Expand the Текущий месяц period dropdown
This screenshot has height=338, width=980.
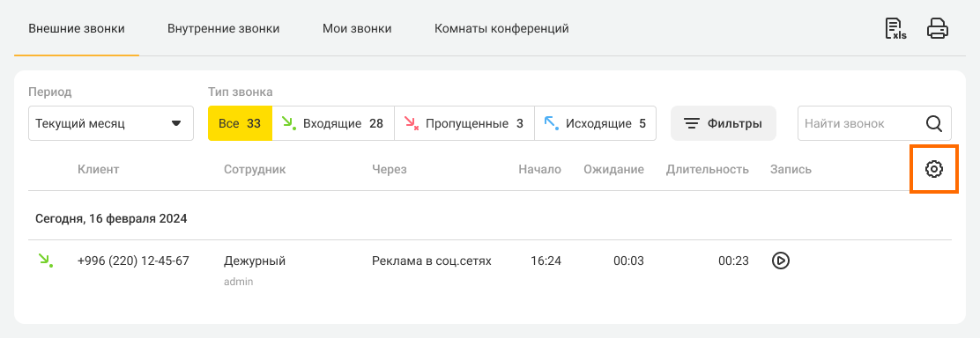click(111, 123)
